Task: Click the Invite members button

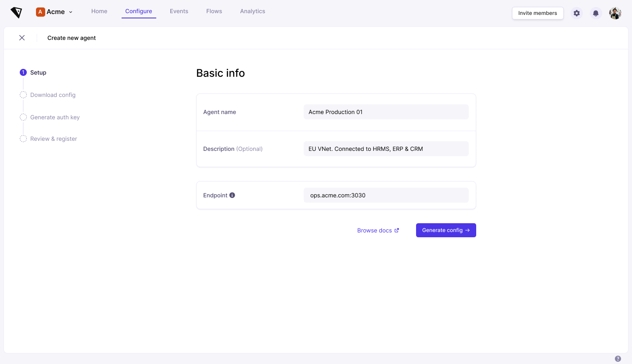Action: [x=538, y=13]
